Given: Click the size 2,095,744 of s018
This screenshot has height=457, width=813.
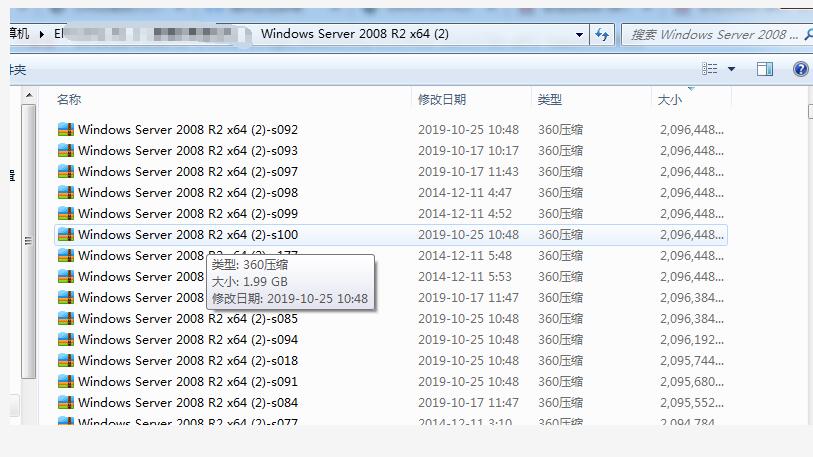Looking at the screenshot, I should [x=692, y=361].
